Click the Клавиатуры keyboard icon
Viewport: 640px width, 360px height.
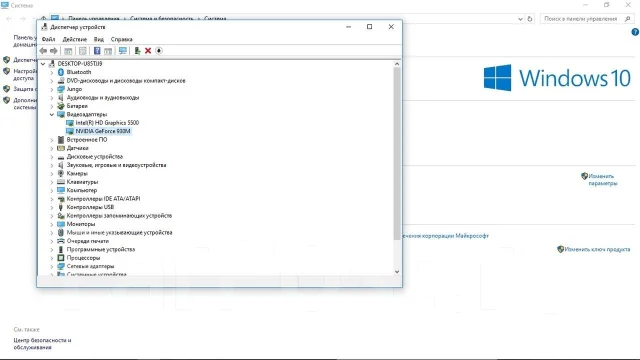61,182
